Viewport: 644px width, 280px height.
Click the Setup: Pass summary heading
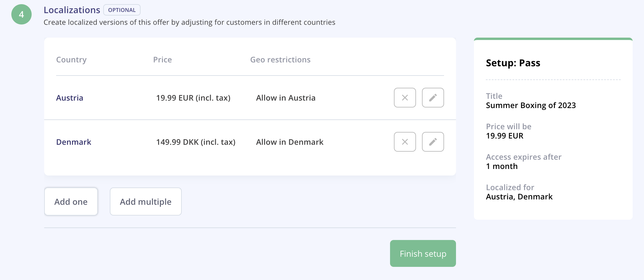513,63
